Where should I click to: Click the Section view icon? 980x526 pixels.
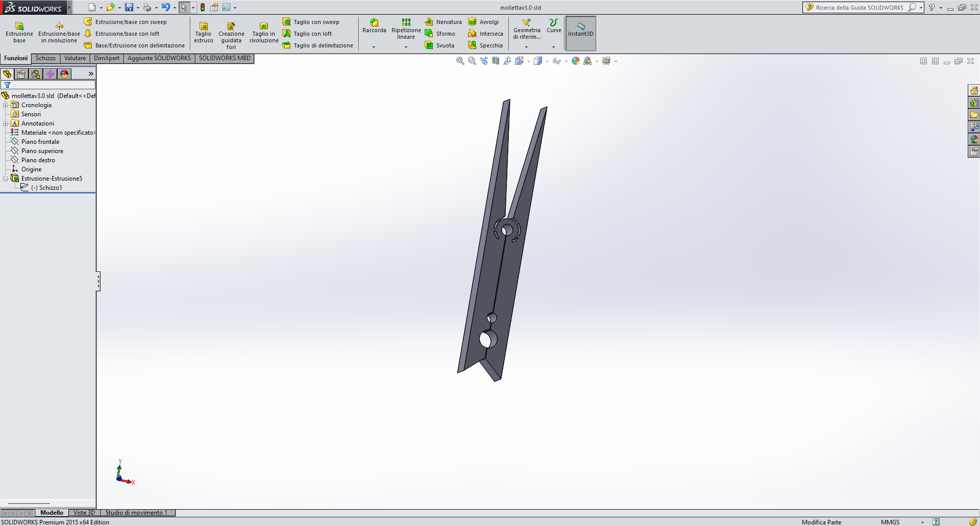tap(496, 61)
